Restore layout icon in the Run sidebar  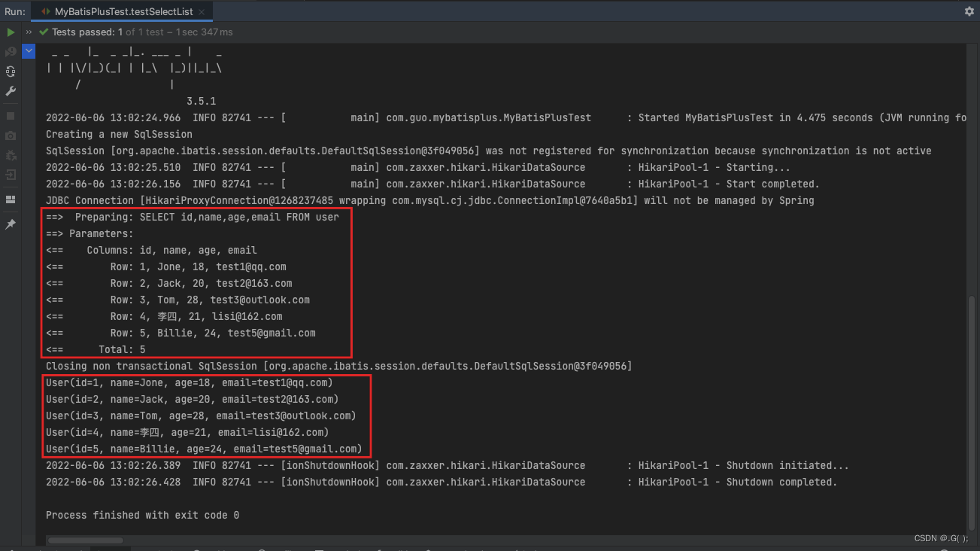(11, 199)
